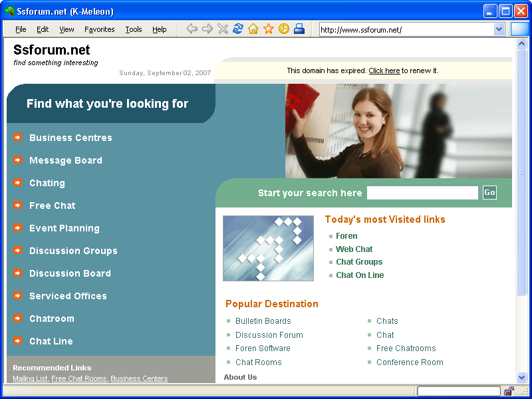Go to the Home page icon

pyautogui.click(x=253, y=29)
